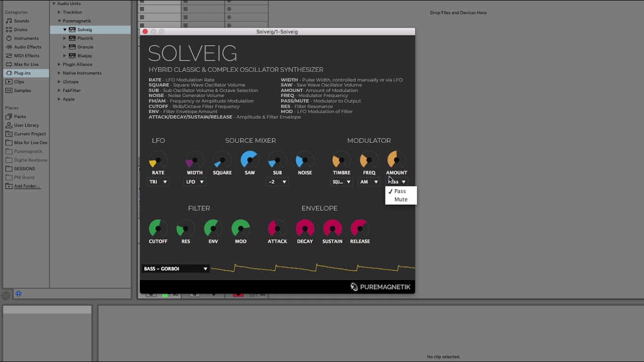Image resolution: width=644 pixels, height=362 pixels.
Task: Open the SESSIONS folder
Action: pos(25,169)
